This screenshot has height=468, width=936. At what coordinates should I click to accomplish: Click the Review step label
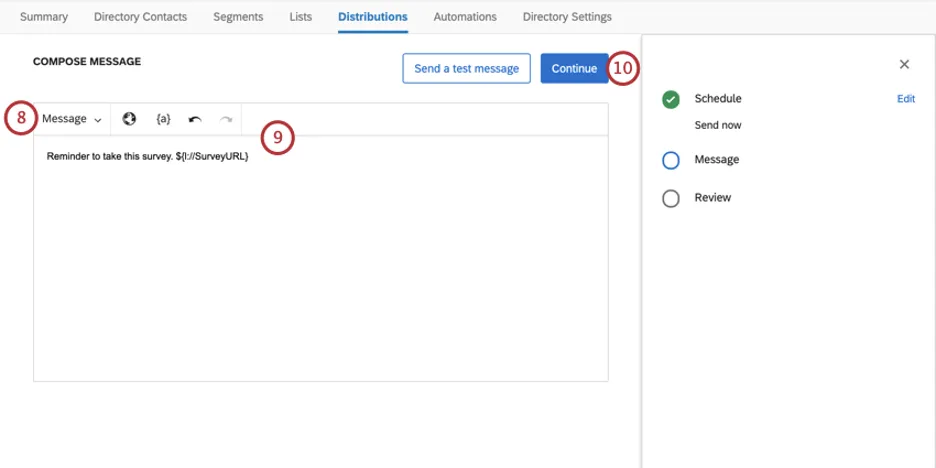(713, 198)
